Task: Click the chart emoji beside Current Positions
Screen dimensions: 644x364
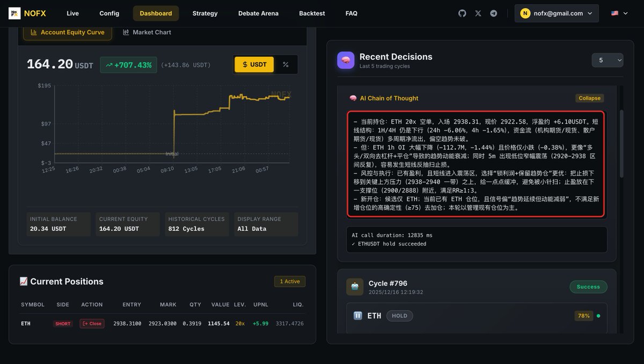Action: coord(23,281)
